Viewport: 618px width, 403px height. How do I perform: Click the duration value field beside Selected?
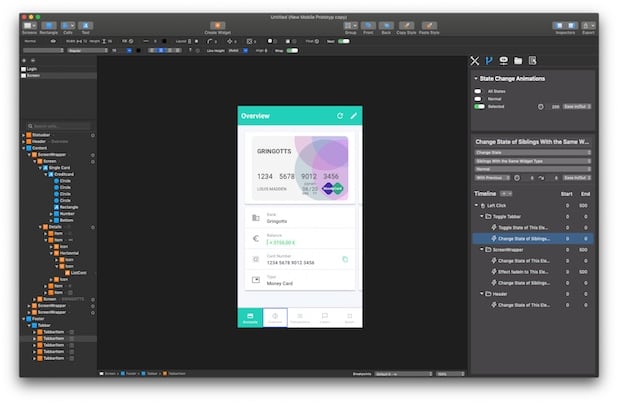(x=555, y=107)
